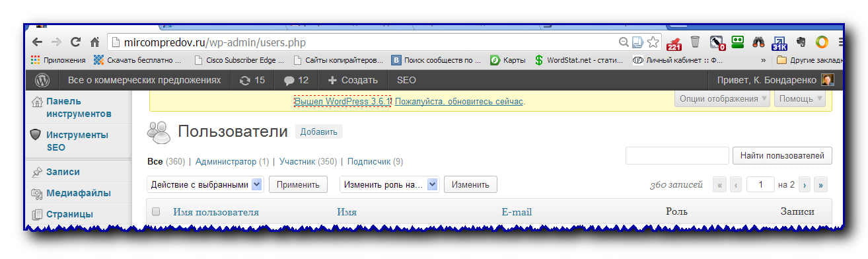Bookmark this page with the star icon
868x259 pixels.
(653, 42)
